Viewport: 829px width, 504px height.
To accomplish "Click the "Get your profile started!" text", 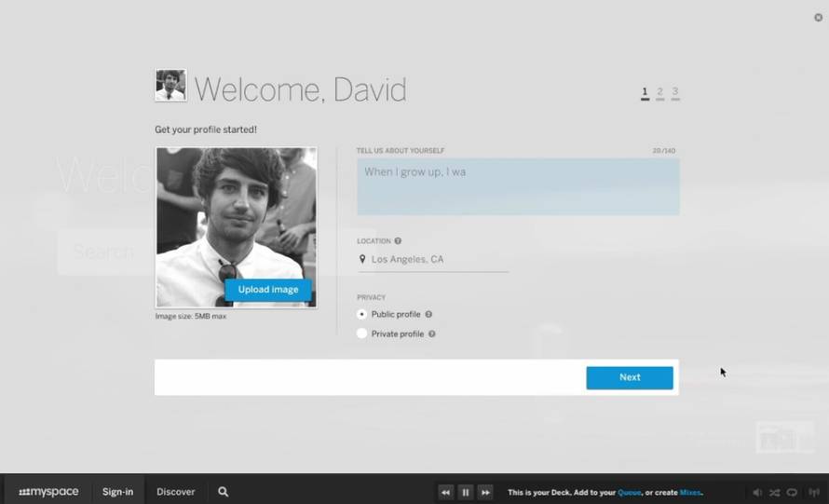I will point(206,129).
